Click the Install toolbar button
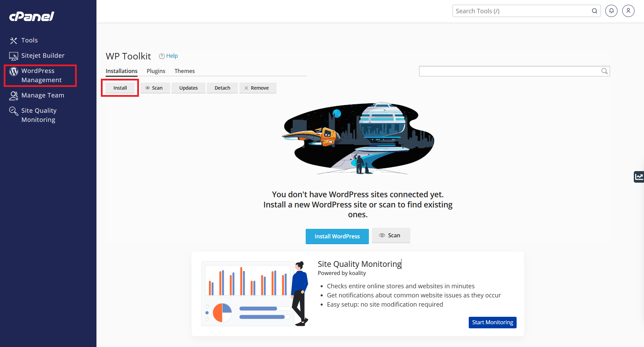Image resolution: width=644 pixels, height=347 pixels. coord(120,88)
